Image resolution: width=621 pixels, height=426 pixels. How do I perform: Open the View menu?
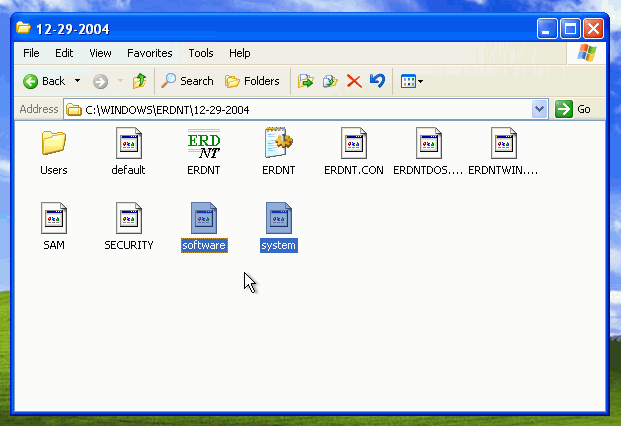[100, 53]
